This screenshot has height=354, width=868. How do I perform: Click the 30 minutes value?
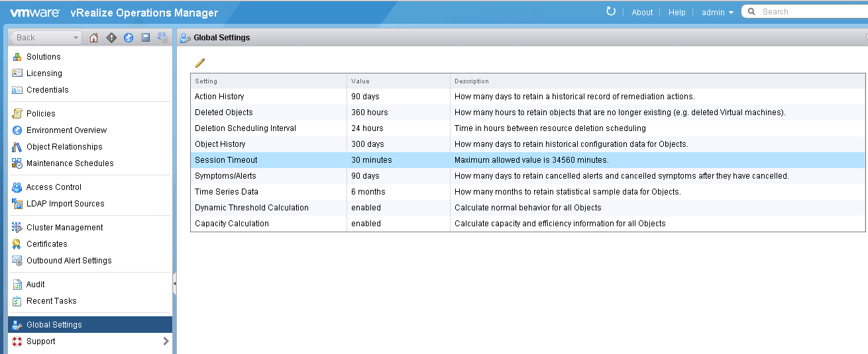click(x=372, y=160)
